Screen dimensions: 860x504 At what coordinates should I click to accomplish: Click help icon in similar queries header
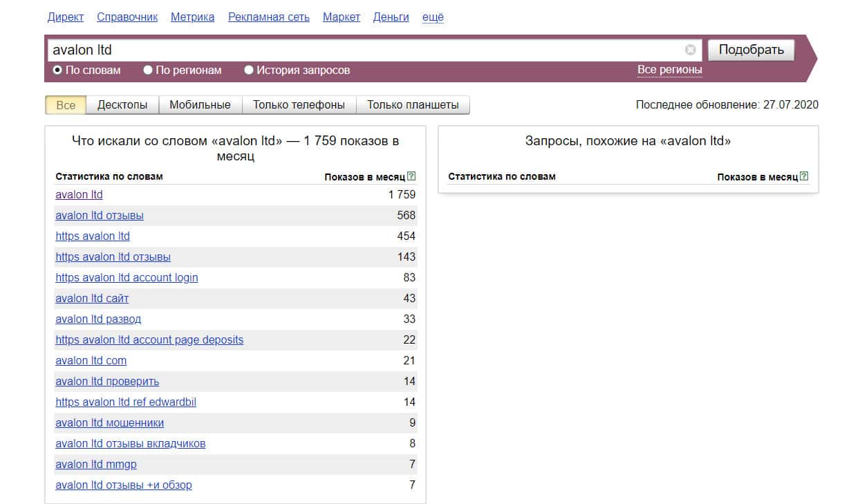click(x=804, y=176)
